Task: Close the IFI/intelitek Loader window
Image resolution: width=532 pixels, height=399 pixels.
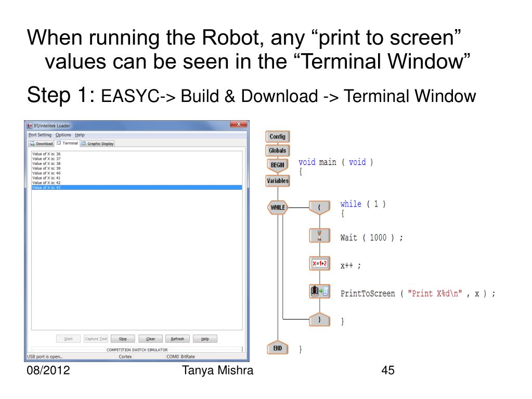Action: pyautogui.click(x=239, y=124)
